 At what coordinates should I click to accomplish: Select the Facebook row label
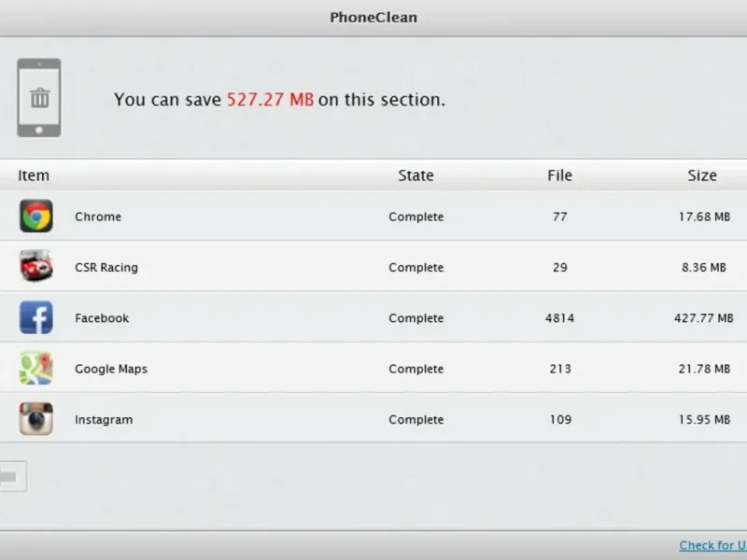pos(102,318)
